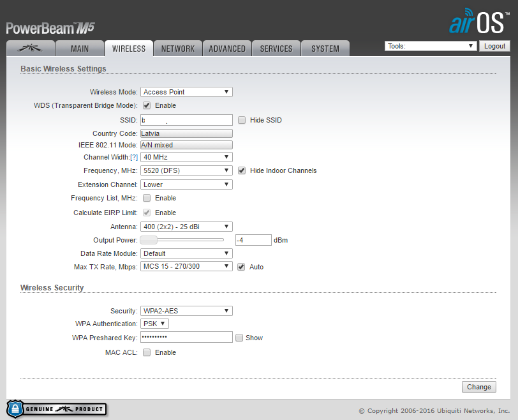Open the Max TX Rate dropdown
518x420 pixels.
tap(186, 266)
